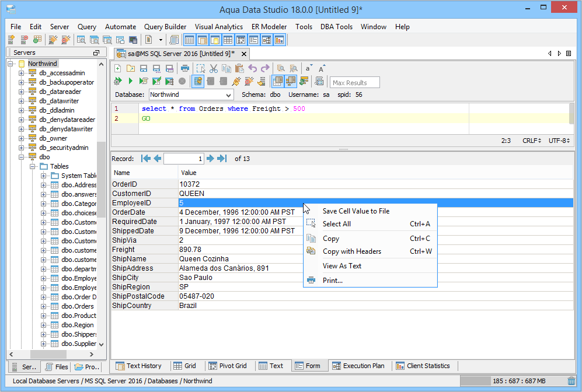582x392 pixels.
Task: Toggle the auto-commit toolbar button
Action: point(198,81)
